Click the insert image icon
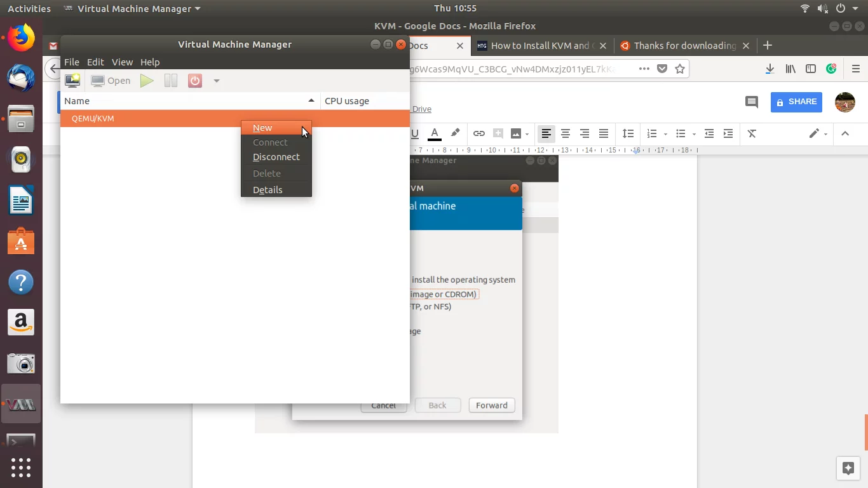The image size is (868, 488). tap(516, 133)
